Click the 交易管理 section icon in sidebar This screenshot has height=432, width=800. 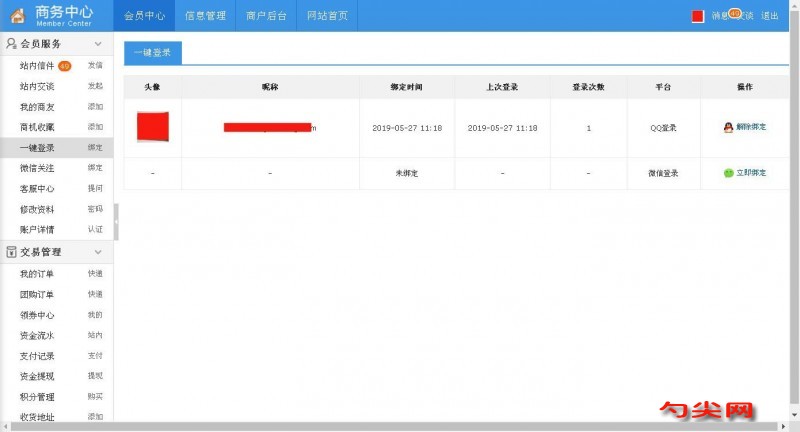coord(11,252)
